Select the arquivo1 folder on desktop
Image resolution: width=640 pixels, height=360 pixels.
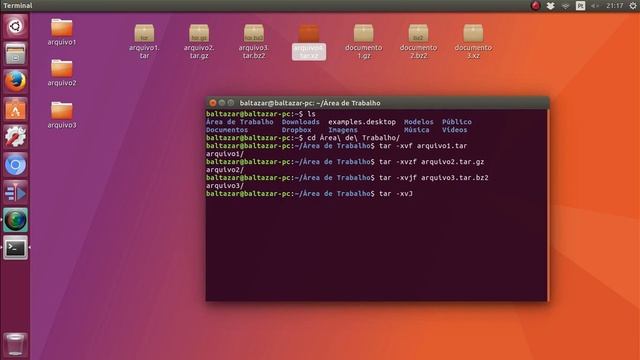coord(62,32)
